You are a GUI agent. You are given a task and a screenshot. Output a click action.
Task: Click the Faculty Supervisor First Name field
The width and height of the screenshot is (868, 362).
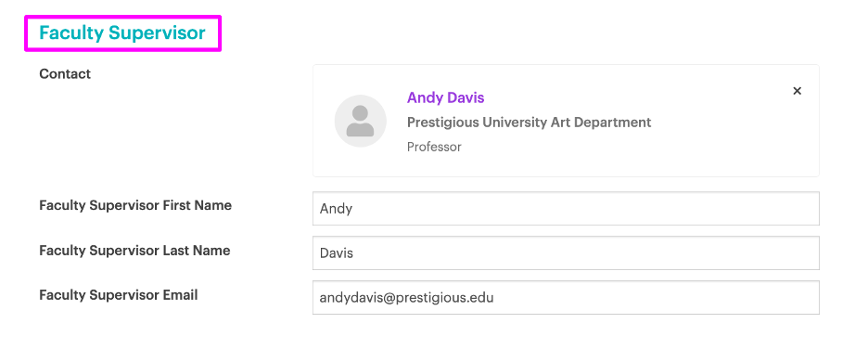tap(566, 209)
